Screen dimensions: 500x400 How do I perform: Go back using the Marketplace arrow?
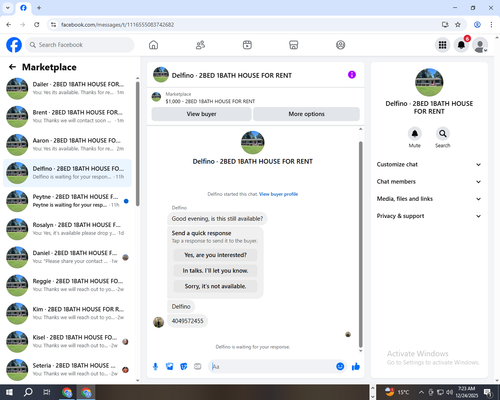pyautogui.click(x=12, y=67)
